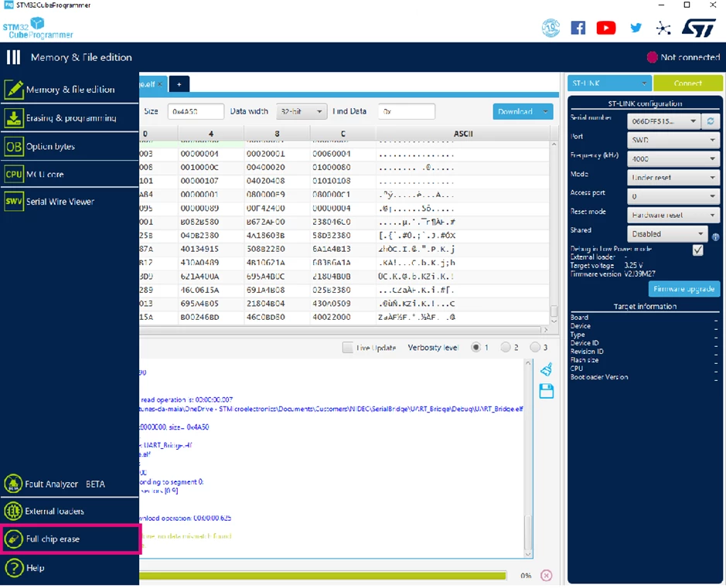
Task: Expand the Frequency 4000 kHz dropdown
Action: click(673, 158)
